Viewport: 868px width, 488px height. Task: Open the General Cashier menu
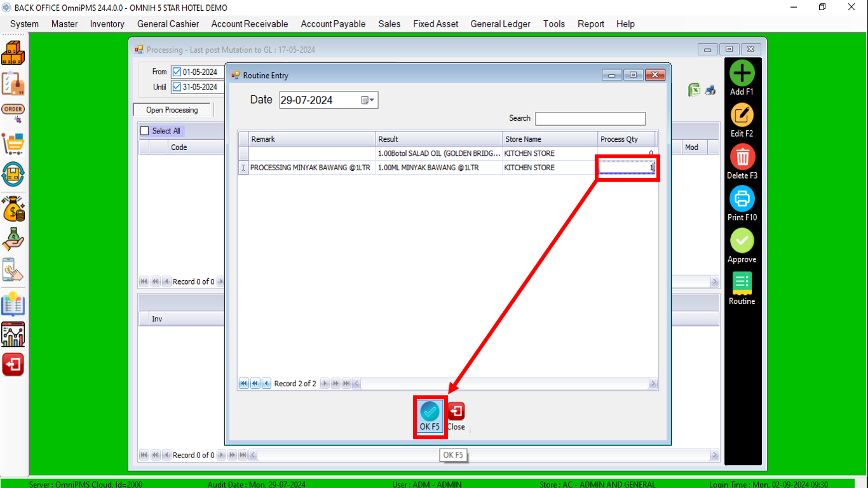click(x=168, y=24)
